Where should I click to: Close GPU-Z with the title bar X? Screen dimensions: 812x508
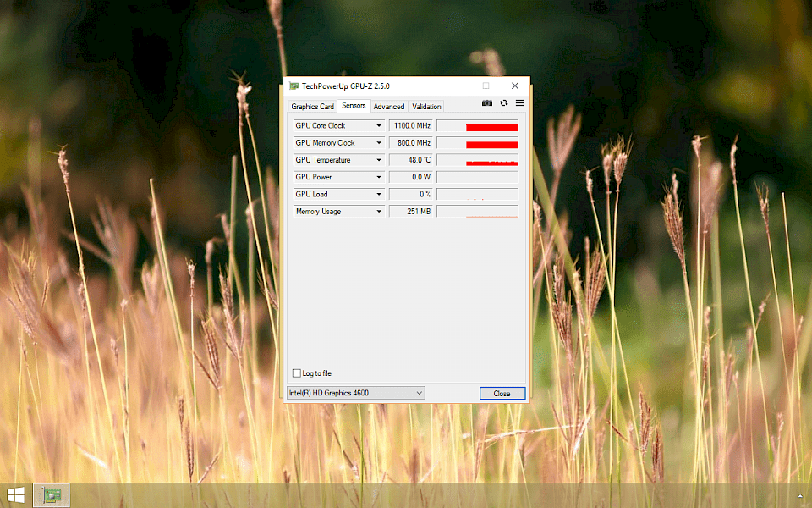(515, 86)
